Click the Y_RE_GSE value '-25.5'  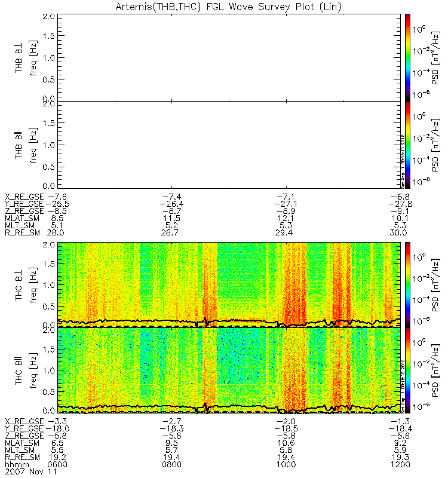[57, 204]
